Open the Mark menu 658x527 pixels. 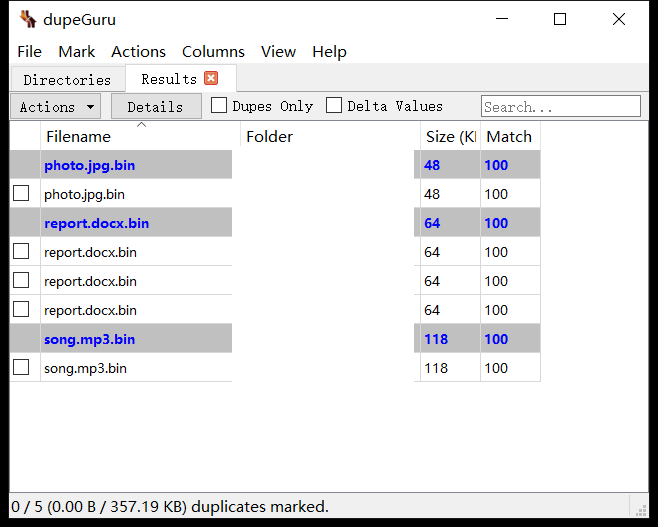(76, 52)
